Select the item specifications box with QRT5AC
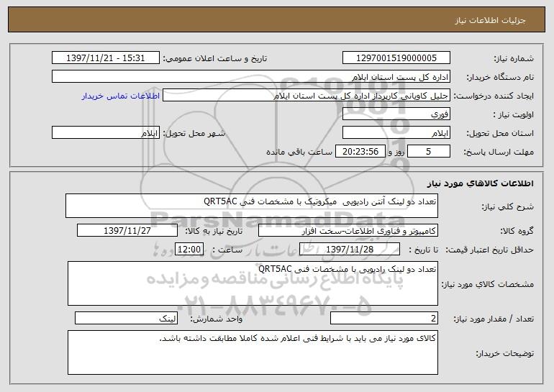The height and width of the screenshot is (392, 554). pyautogui.click(x=253, y=283)
